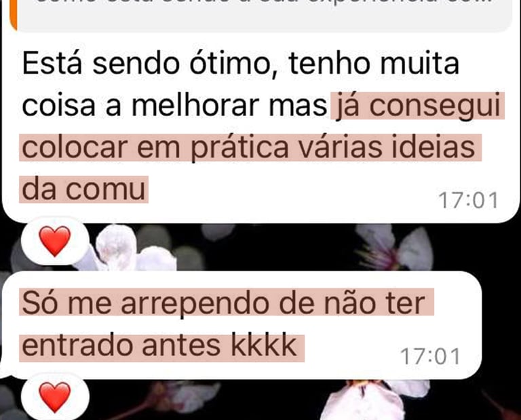
Task: Click the 17:01 timestamp of the second message
Action: click(430, 356)
